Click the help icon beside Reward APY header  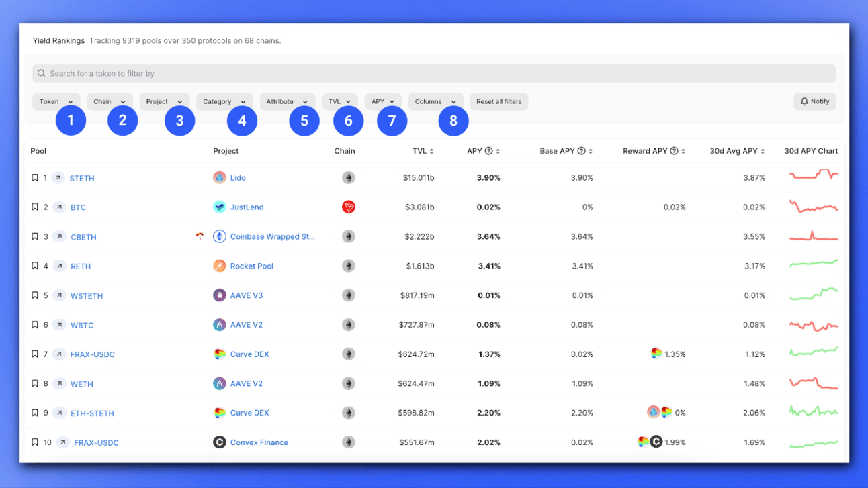[x=674, y=151]
